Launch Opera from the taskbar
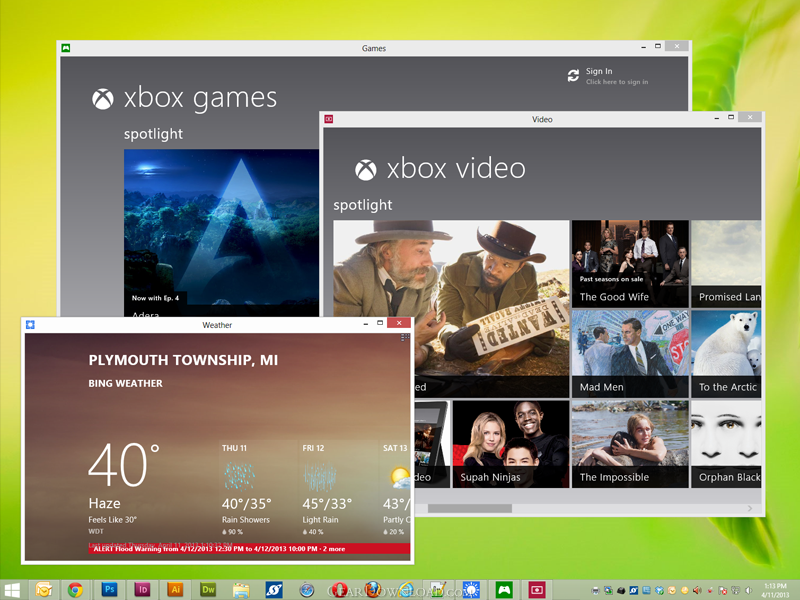This screenshot has height=600, width=800. [339, 590]
